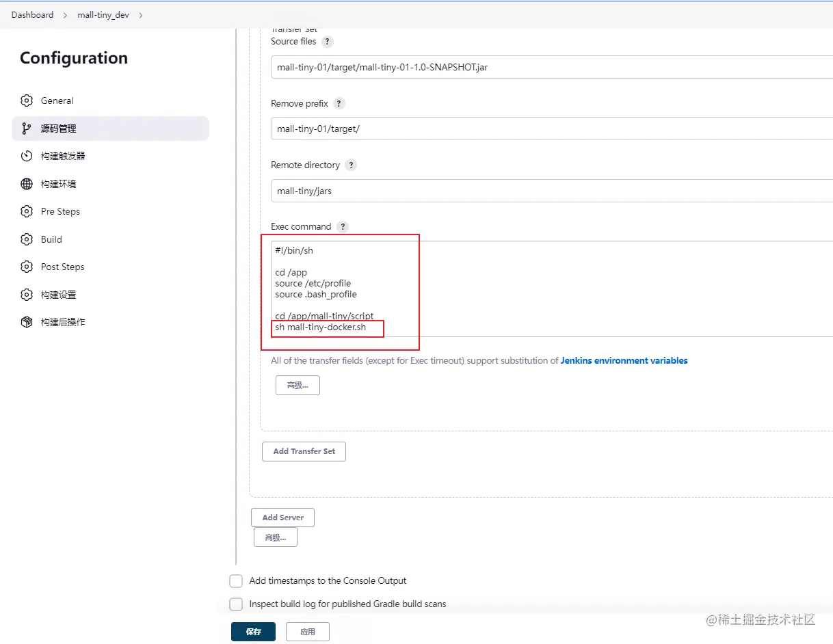The height and width of the screenshot is (644, 833).
Task: Go to Build section in sidebar
Action: tap(51, 239)
